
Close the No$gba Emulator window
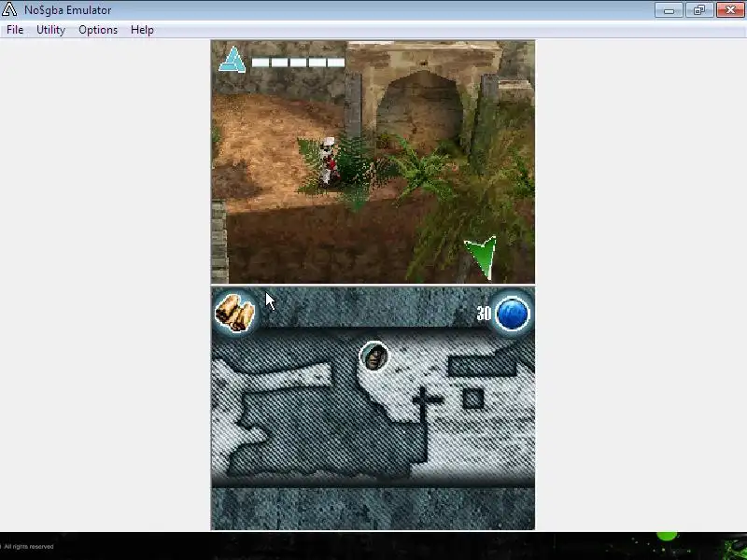(x=730, y=10)
